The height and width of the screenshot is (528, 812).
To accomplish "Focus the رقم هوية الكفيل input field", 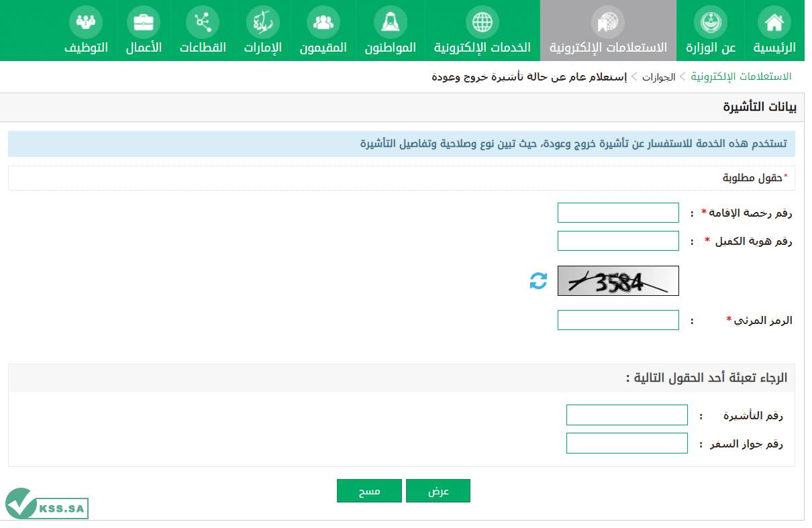I will (x=618, y=241).
